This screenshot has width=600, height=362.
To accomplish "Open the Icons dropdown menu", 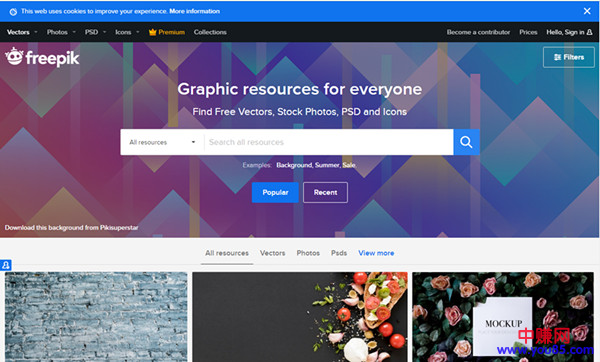I will point(127,32).
